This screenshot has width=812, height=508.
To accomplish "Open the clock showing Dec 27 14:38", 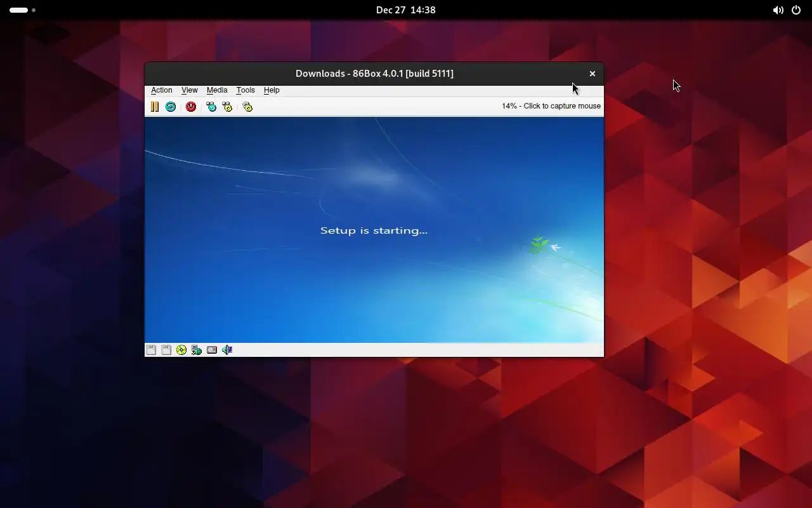I will tap(405, 10).
